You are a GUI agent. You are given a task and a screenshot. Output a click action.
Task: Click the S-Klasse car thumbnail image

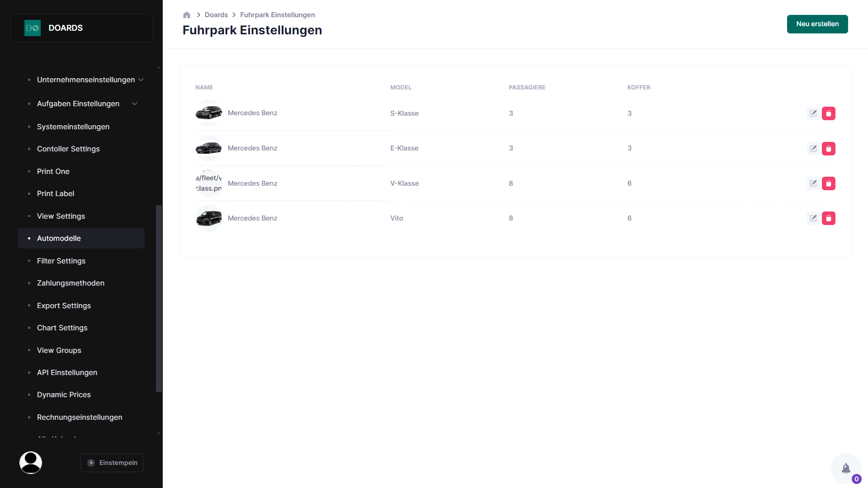click(x=208, y=113)
